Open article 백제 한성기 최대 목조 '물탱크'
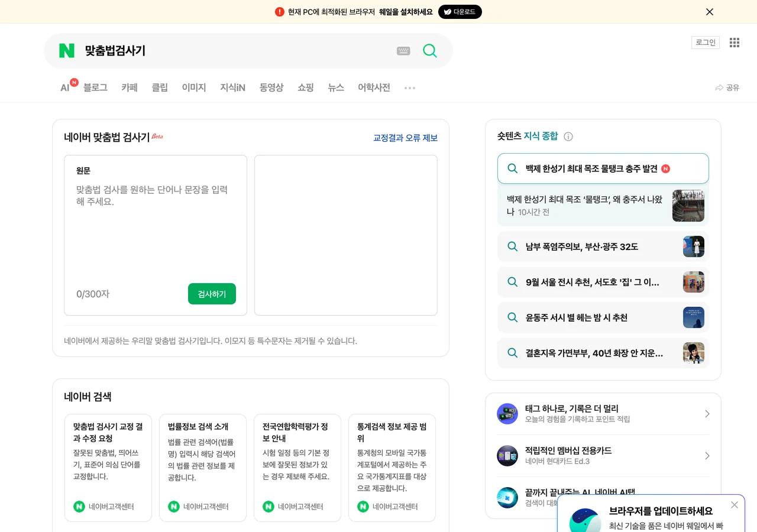The width and height of the screenshot is (757, 532). tap(584, 205)
